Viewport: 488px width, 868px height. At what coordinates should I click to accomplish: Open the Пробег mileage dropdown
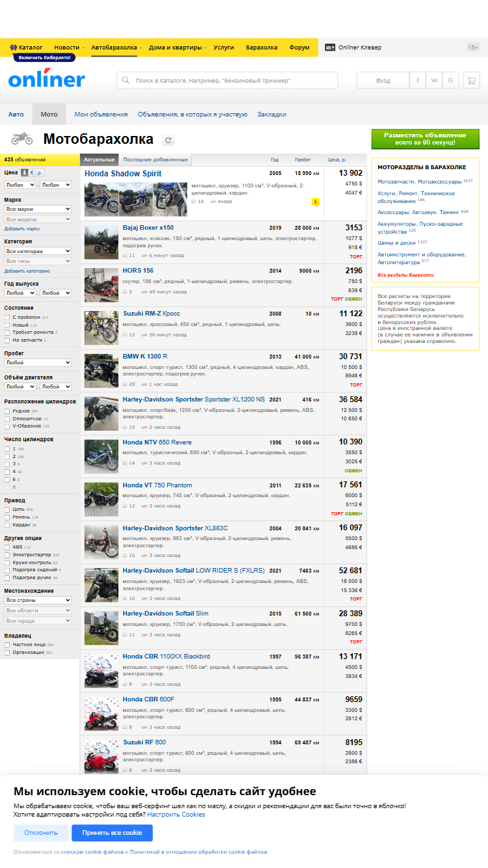(x=38, y=362)
